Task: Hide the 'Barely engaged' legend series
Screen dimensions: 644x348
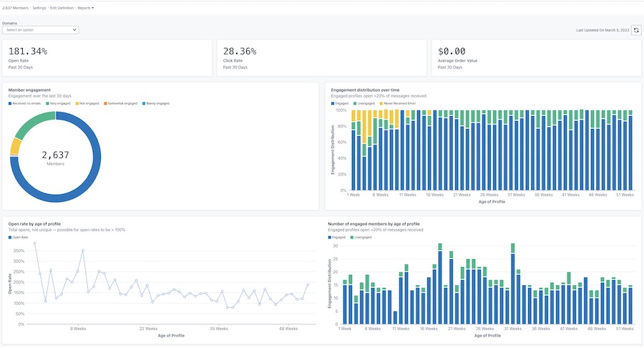Action: [x=157, y=104]
